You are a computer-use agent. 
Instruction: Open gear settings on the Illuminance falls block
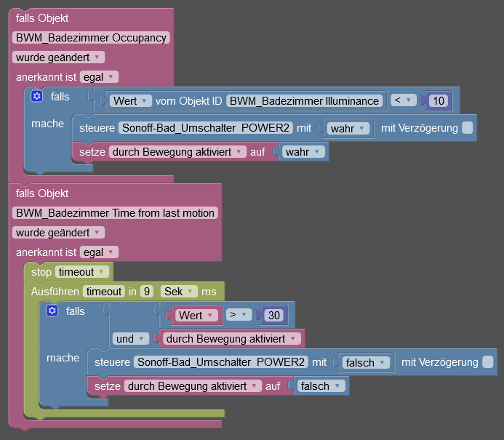click(x=36, y=96)
